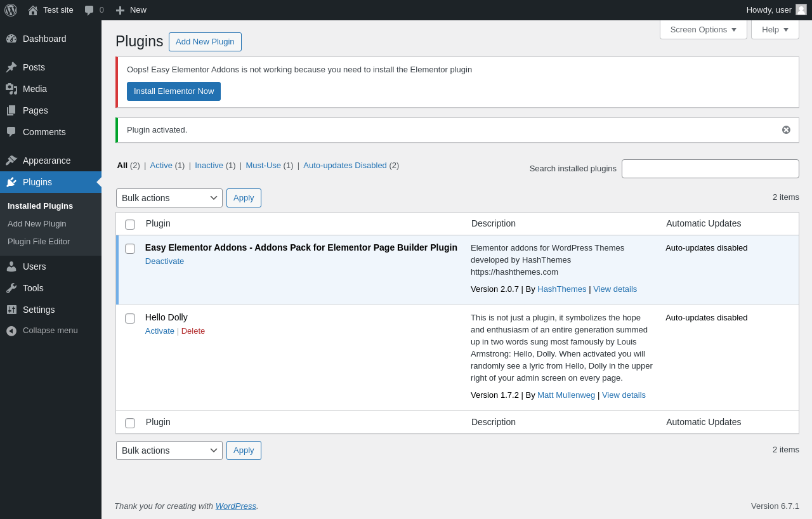Click the Users icon in sidebar
The height and width of the screenshot is (519, 812).
(11, 266)
